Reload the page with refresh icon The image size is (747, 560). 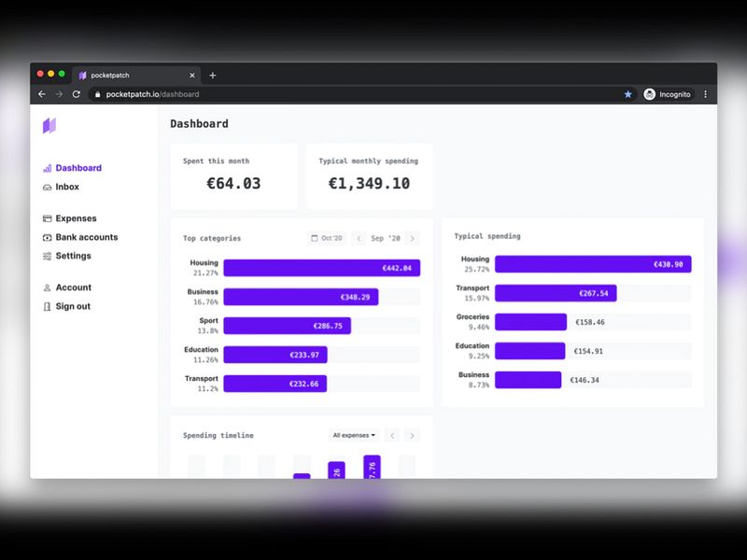point(77,94)
